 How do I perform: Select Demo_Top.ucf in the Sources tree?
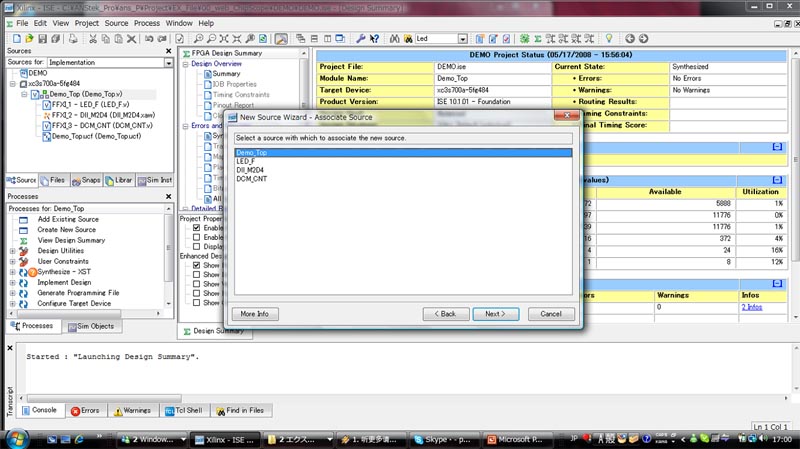[x=96, y=137]
